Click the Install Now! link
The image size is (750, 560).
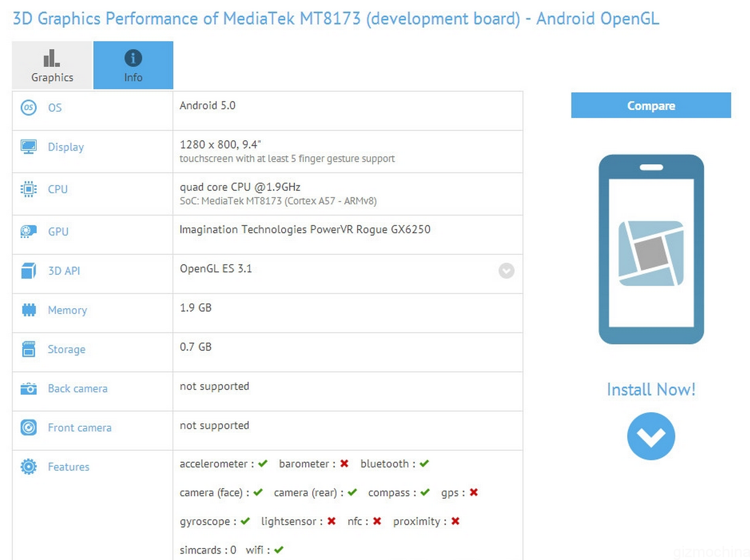pos(651,390)
